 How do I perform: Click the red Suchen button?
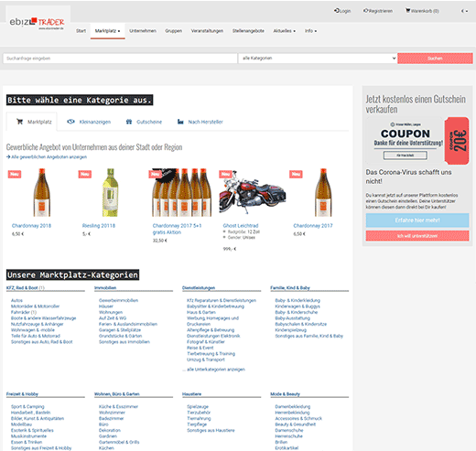click(435, 59)
